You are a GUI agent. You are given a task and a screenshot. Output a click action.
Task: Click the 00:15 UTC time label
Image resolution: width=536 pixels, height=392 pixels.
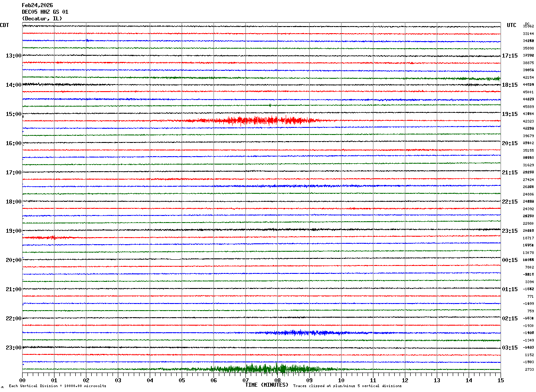pyautogui.click(x=510, y=260)
